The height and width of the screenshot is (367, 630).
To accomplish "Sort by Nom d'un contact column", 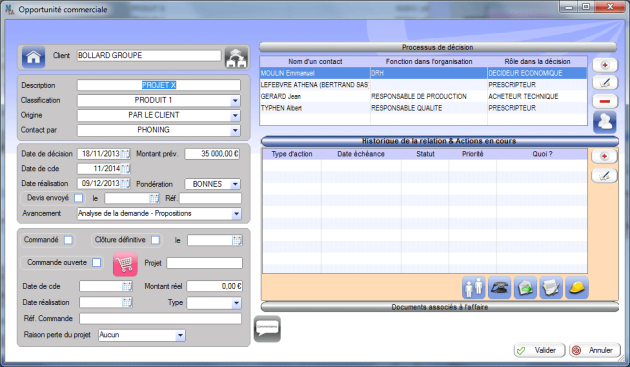I will 315,62.
